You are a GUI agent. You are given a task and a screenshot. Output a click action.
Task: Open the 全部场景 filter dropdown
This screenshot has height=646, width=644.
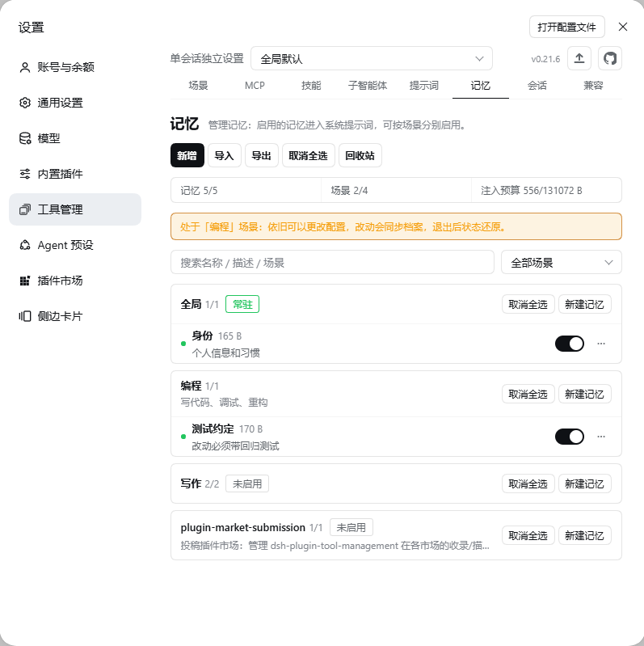562,263
